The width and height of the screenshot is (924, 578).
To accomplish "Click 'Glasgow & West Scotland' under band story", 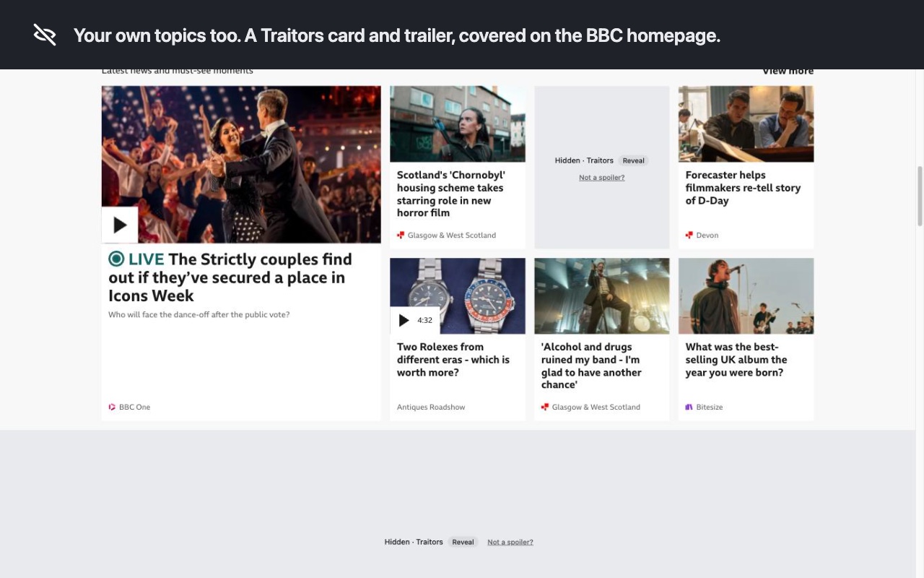I will [596, 407].
